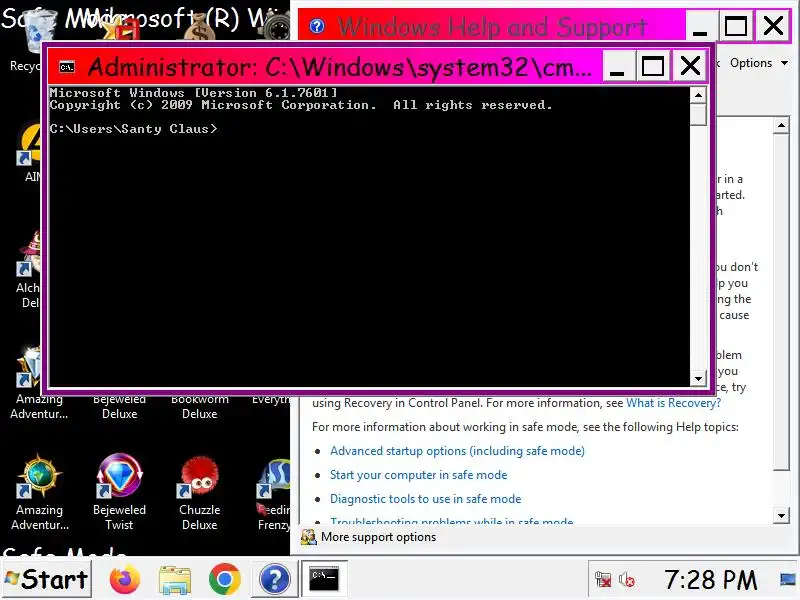Select the Bejeweled Deluxe desktop label
The width and height of the screenshot is (800, 600).
(119, 407)
